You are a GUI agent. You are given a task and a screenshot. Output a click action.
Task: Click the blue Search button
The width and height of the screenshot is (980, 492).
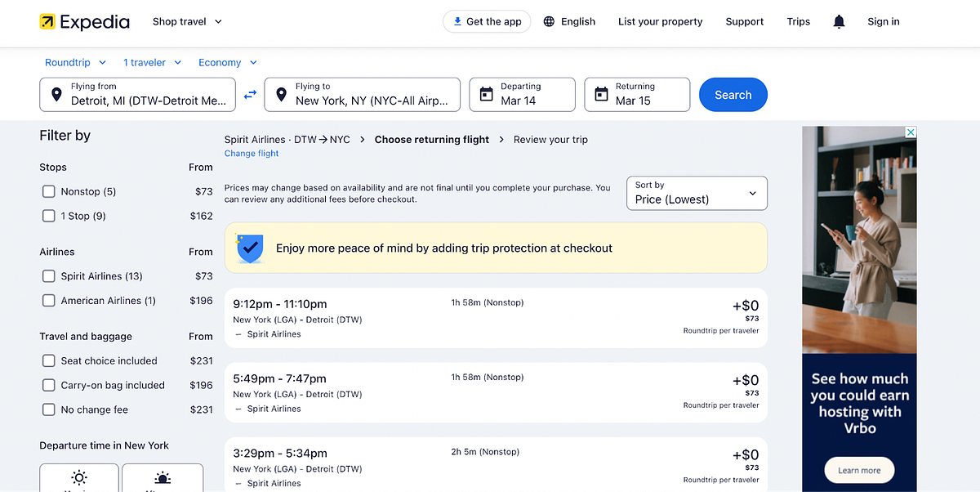(733, 95)
